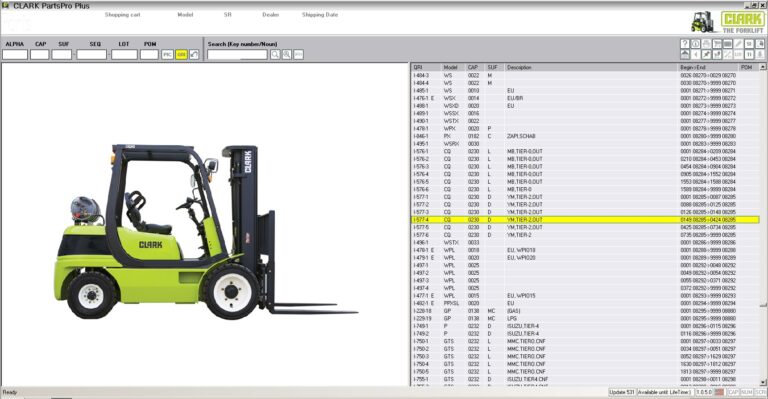Click the magnifier search icon
Viewport: 768px width, 399px height.
[275, 54]
